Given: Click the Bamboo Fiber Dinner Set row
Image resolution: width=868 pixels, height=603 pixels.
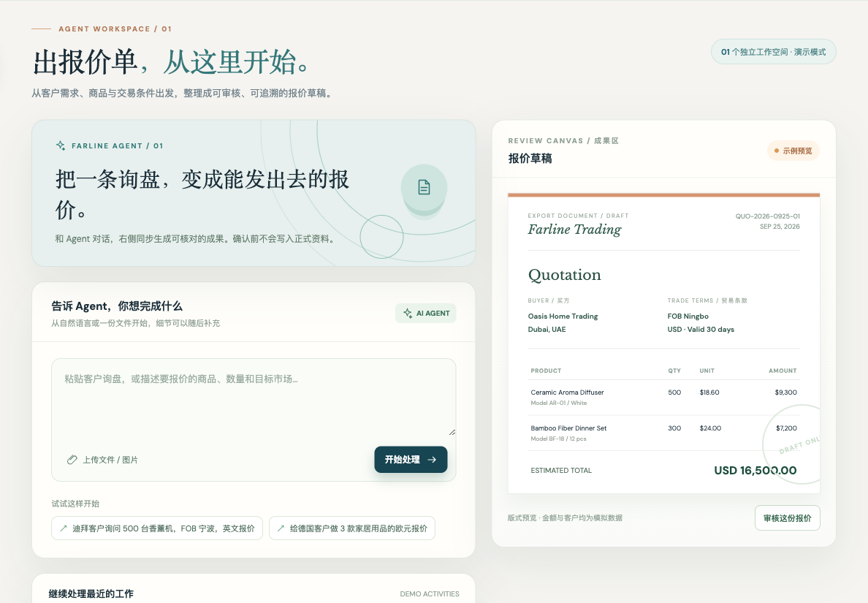Looking at the screenshot, I should tap(663, 433).
